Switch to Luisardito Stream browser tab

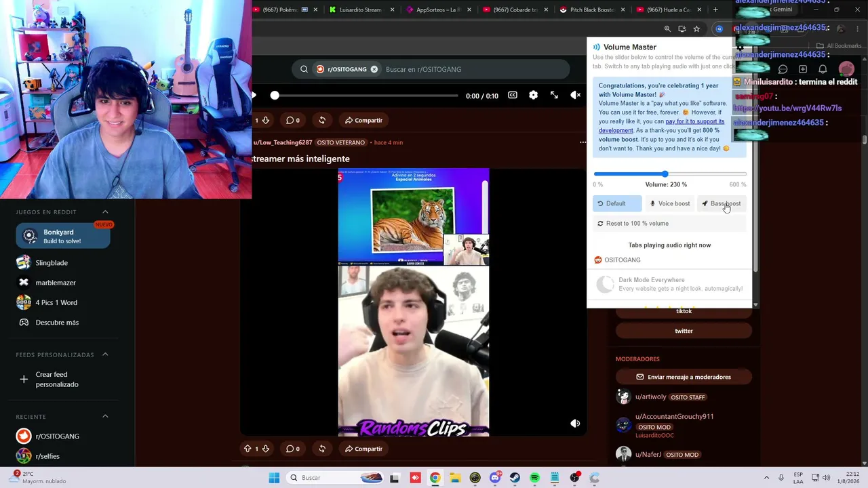point(361,10)
